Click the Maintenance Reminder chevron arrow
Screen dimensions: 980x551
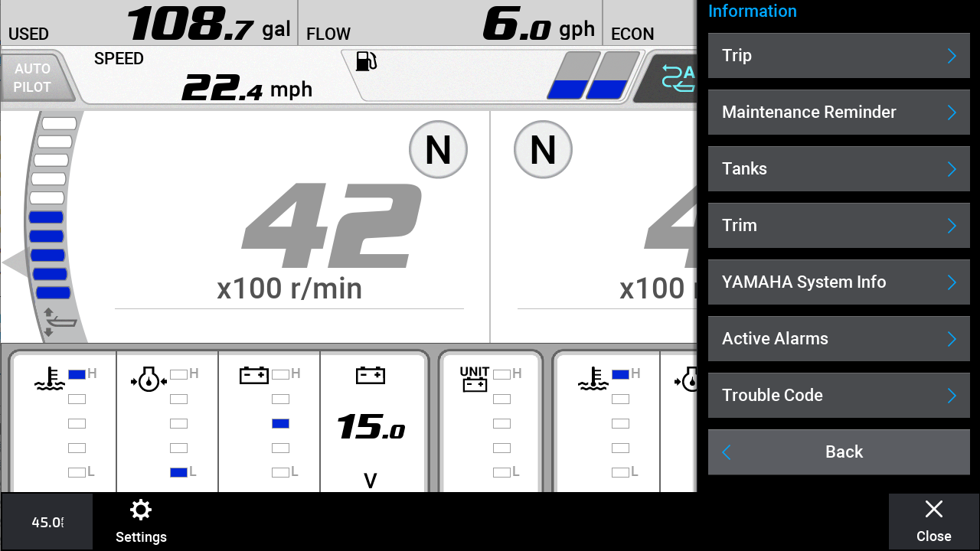(952, 112)
